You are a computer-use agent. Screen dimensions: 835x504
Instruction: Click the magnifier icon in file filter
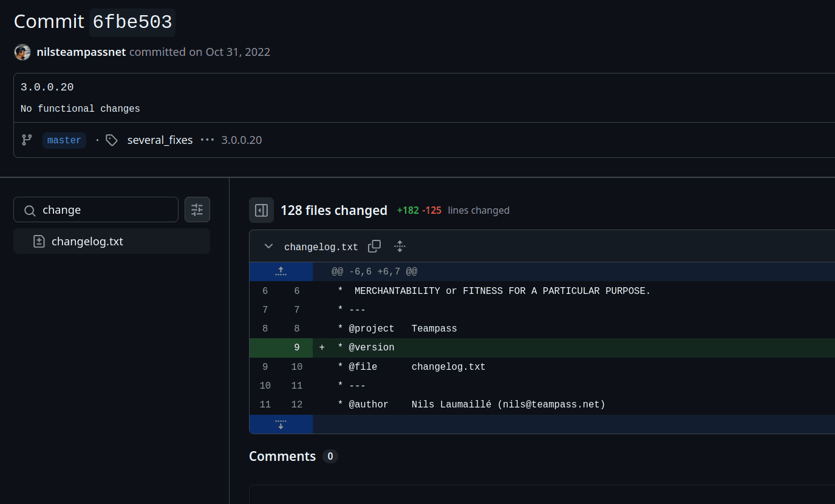click(29, 210)
